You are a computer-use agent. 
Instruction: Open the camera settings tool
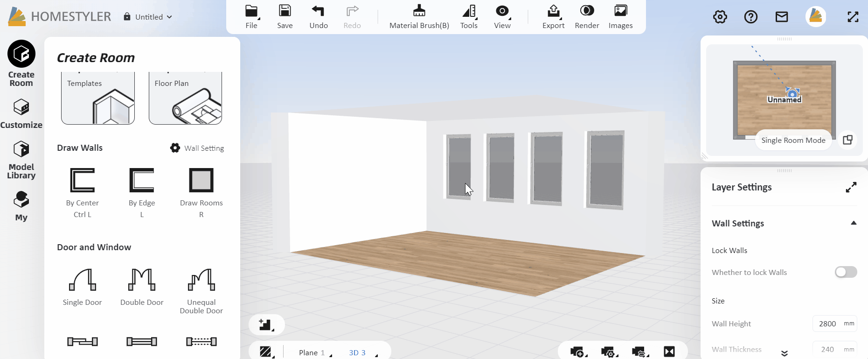pyautogui.click(x=609, y=352)
